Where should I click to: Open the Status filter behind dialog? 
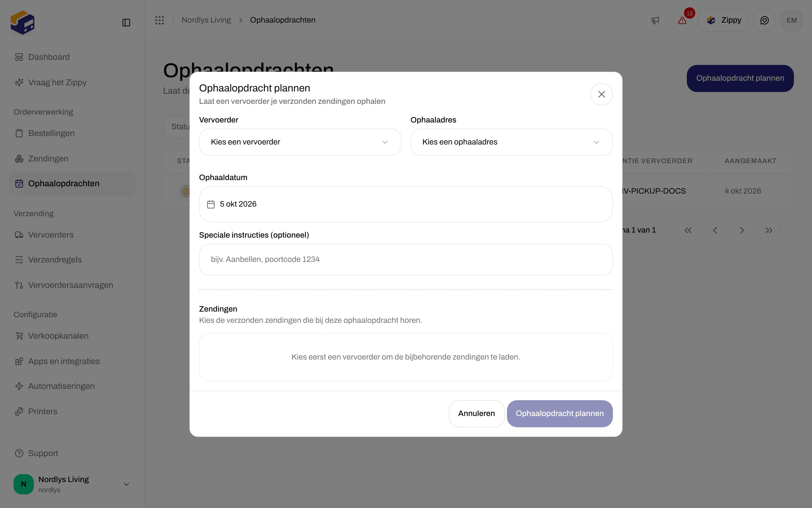(177, 127)
